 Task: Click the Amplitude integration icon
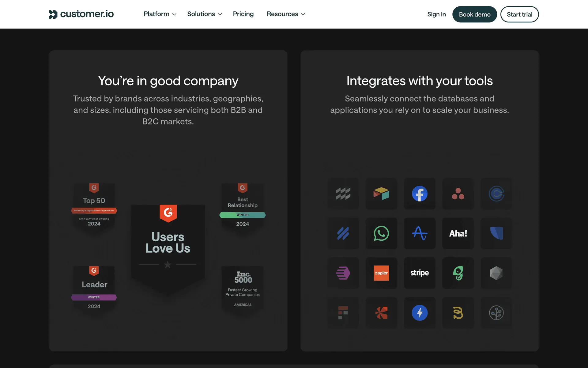tap(420, 233)
